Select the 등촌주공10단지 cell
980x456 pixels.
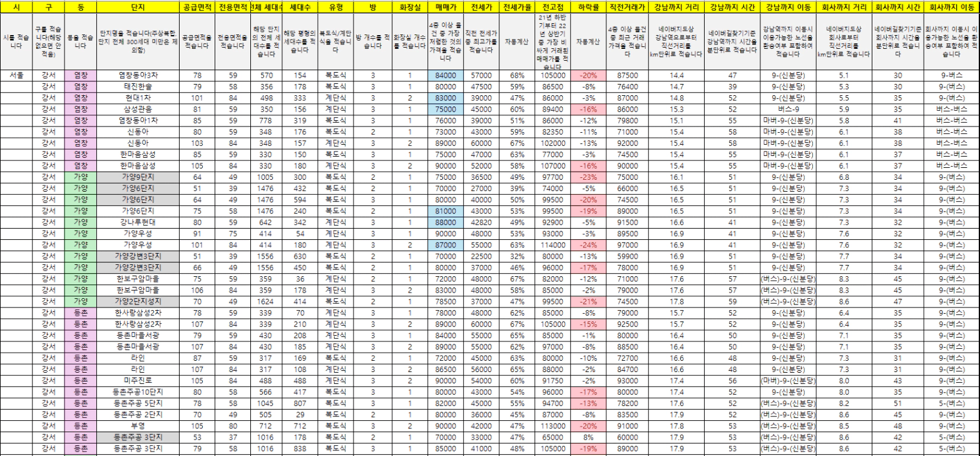(137, 391)
